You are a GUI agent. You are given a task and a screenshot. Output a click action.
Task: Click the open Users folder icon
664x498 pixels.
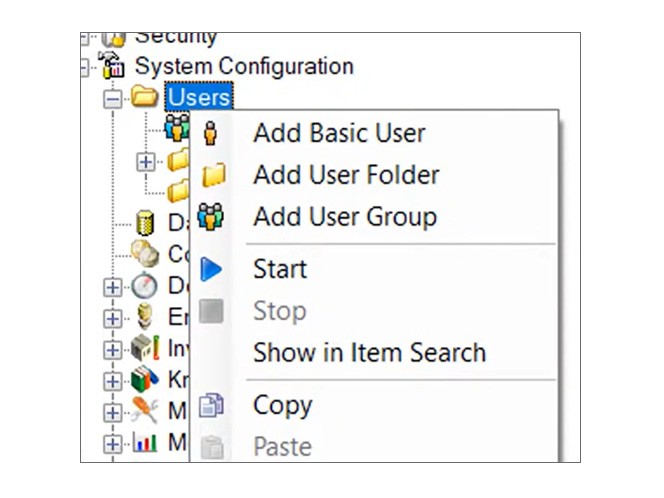(x=145, y=98)
